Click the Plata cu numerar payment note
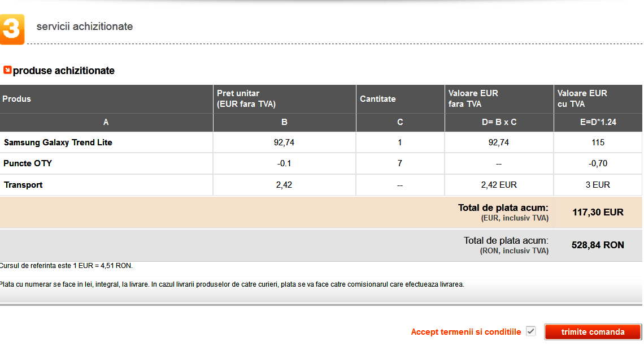Viewport: 644px width, 350px height. (232, 284)
